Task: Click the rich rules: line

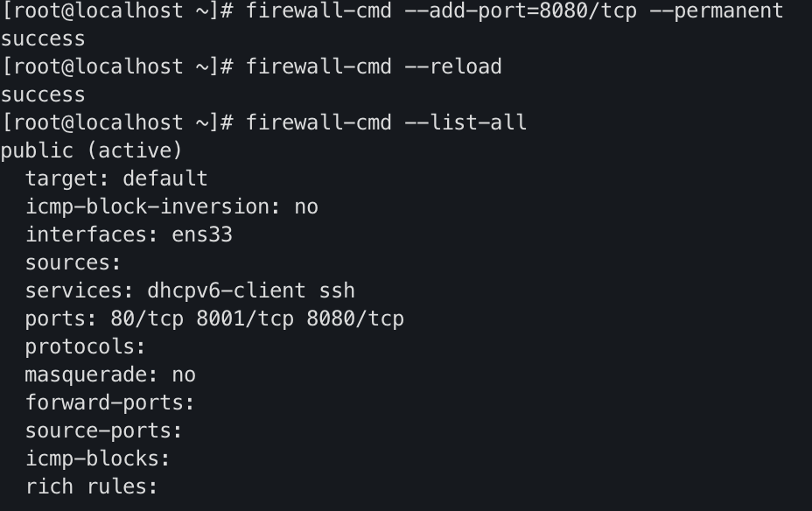Action: tap(92, 486)
